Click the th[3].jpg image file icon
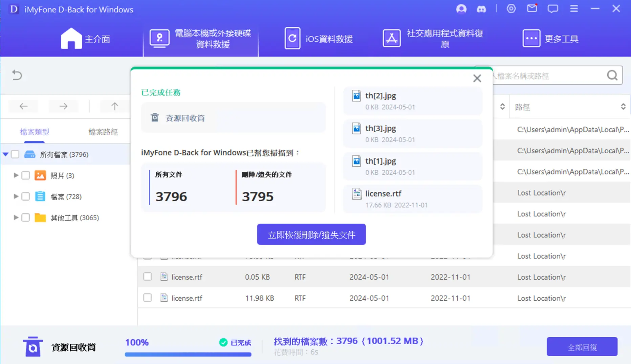Viewport: 631px width, 364px height. tap(356, 129)
